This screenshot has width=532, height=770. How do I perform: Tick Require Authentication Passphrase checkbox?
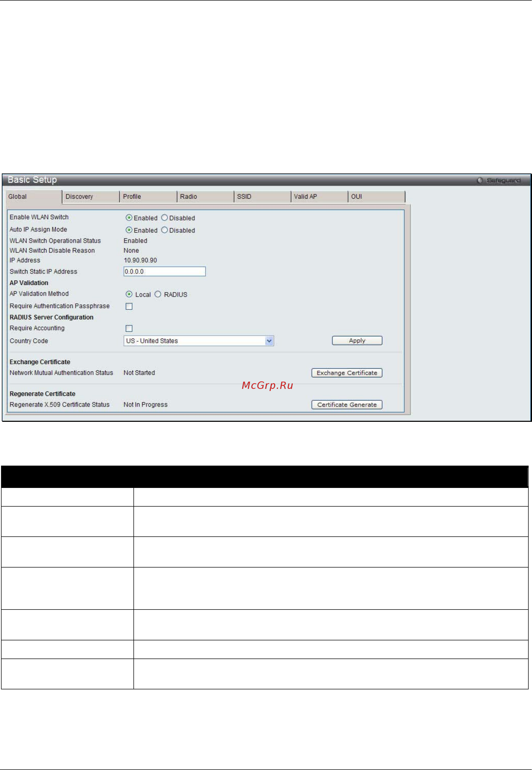[x=129, y=306]
